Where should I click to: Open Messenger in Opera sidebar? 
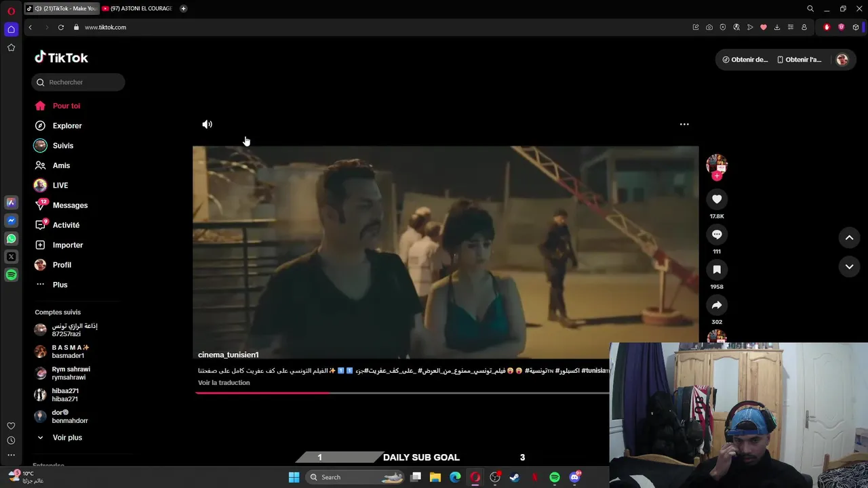(11, 220)
